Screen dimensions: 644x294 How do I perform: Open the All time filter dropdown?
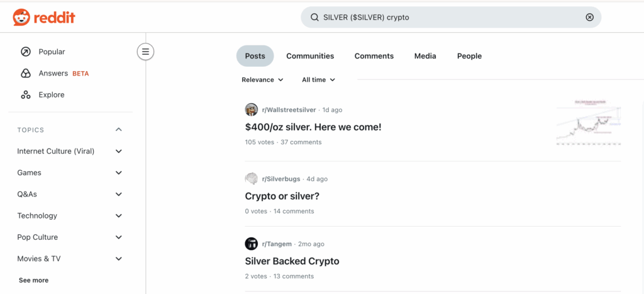[318, 80]
